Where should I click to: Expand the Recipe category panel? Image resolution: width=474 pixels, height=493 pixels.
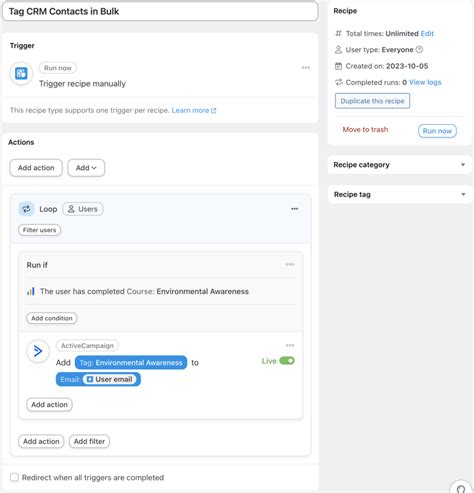(400, 165)
